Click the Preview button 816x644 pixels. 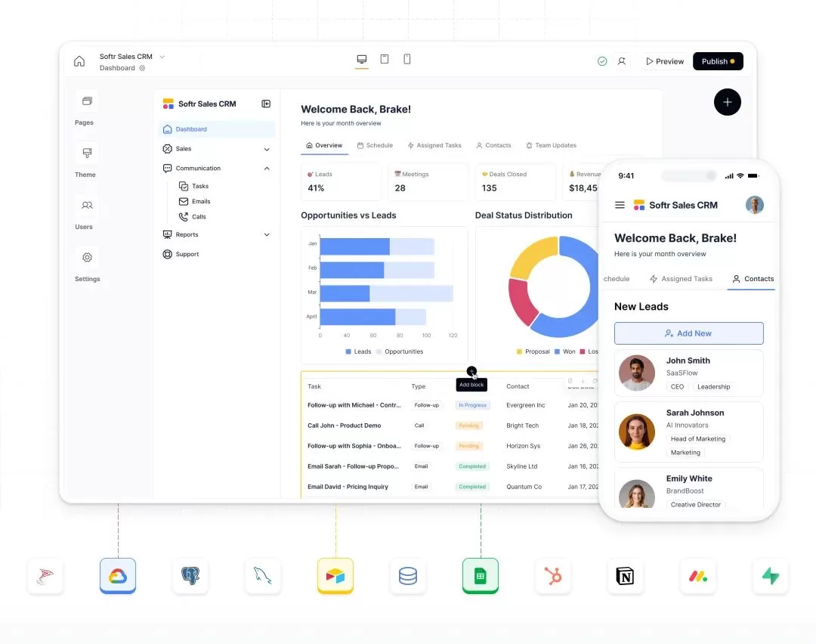point(665,61)
